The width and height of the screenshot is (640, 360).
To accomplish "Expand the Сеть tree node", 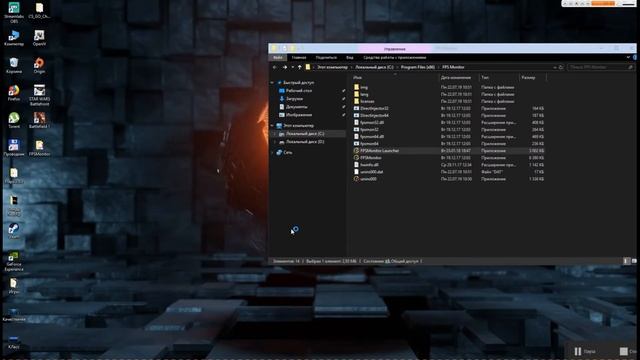I will click(273, 152).
